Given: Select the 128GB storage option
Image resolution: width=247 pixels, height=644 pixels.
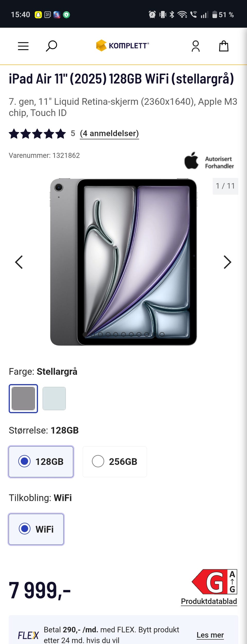Looking at the screenshot, I should (41, 462).
